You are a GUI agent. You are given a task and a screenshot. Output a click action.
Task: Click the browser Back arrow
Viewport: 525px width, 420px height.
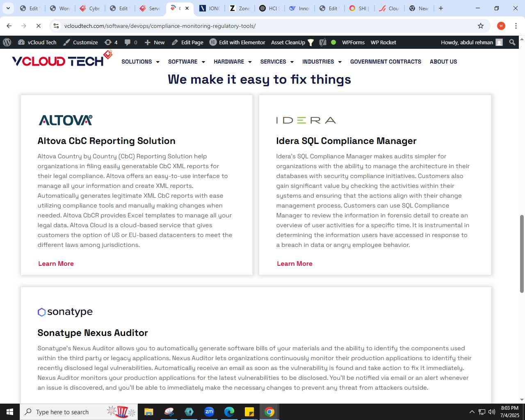[x=9, y=26]
